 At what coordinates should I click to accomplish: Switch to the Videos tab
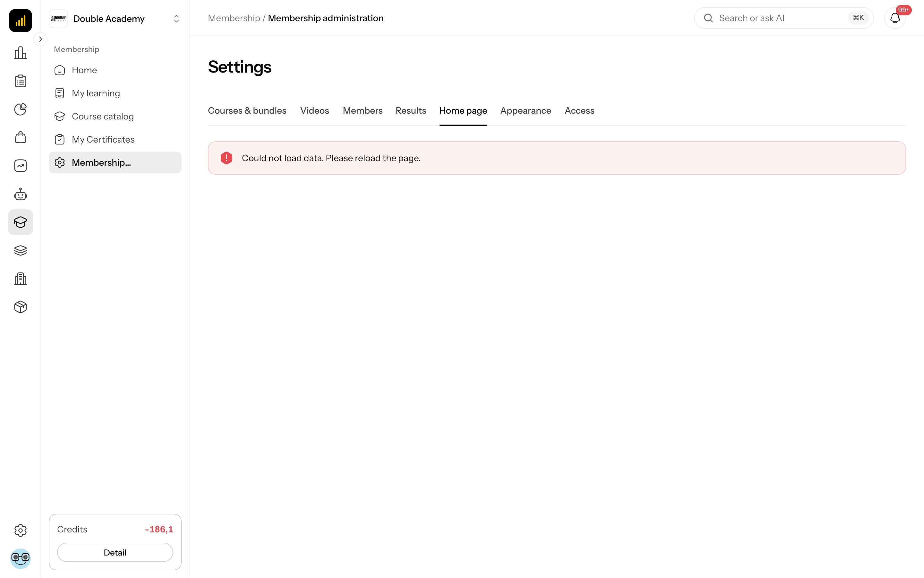click(314, 110)
